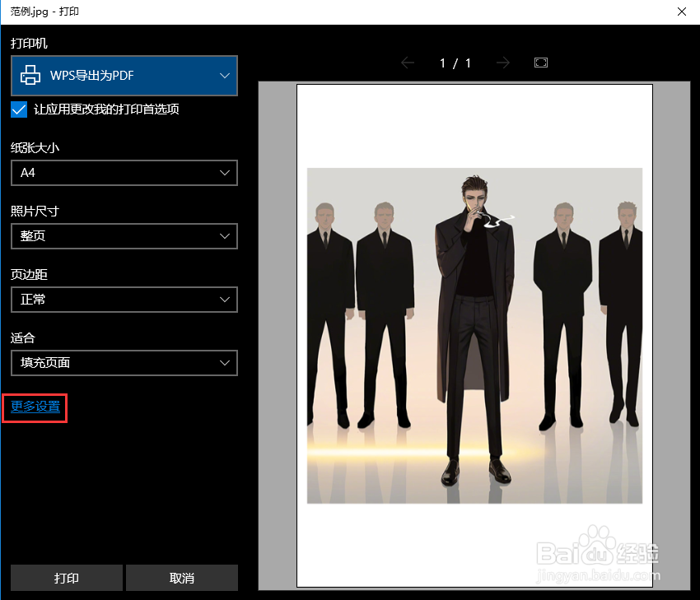This screenshot has height=600, width=700.
Task: Click the 打印机 section label
Action: click(29, 44)
